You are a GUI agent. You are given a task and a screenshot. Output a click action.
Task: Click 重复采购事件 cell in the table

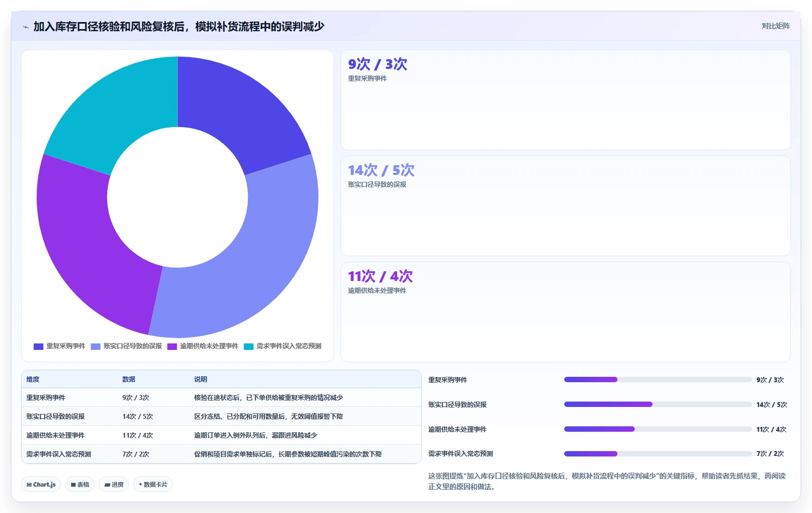click(x=46, y=398)
